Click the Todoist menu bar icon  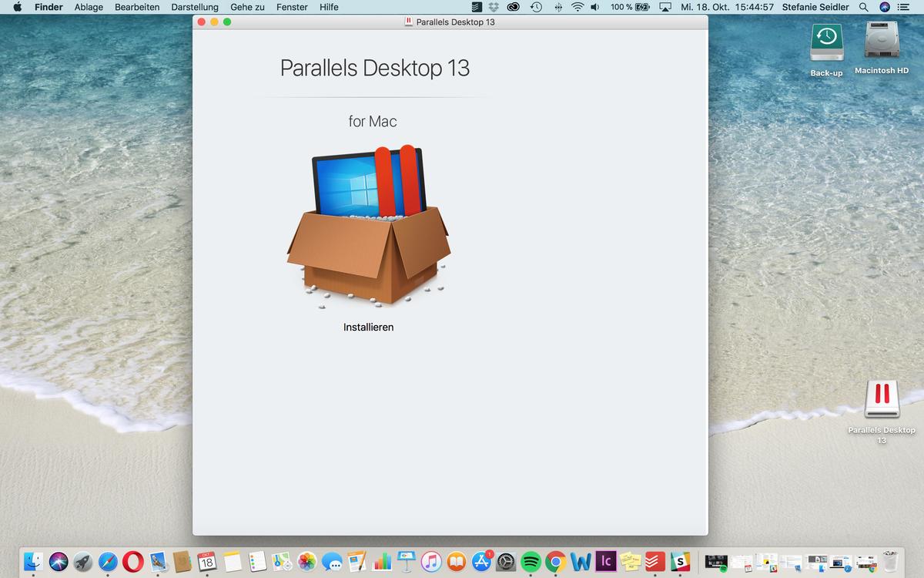pos(477,7)
